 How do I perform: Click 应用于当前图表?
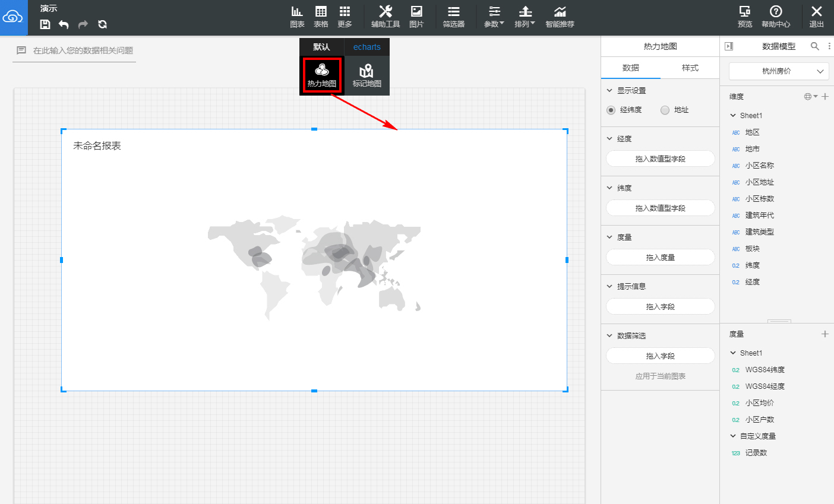click(661, 376)
